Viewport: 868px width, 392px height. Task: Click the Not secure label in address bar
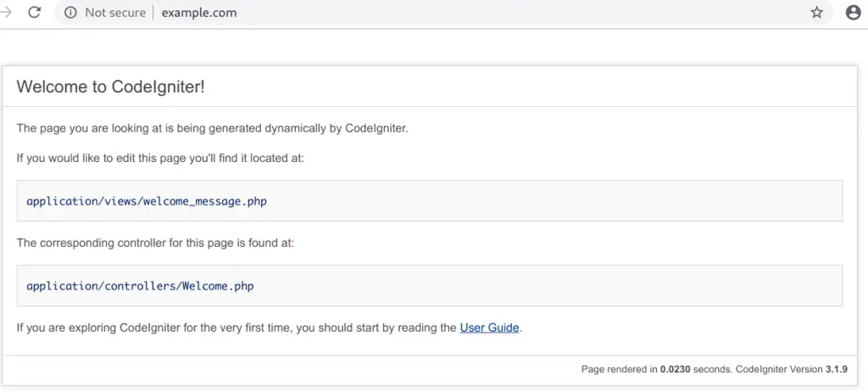click(x=115, y=12)
